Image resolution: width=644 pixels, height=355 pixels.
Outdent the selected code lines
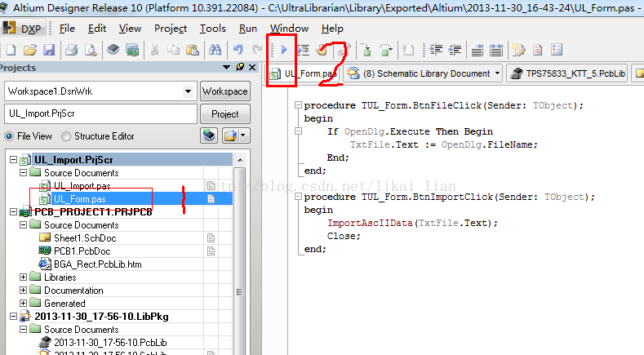[x=455, y=50]
